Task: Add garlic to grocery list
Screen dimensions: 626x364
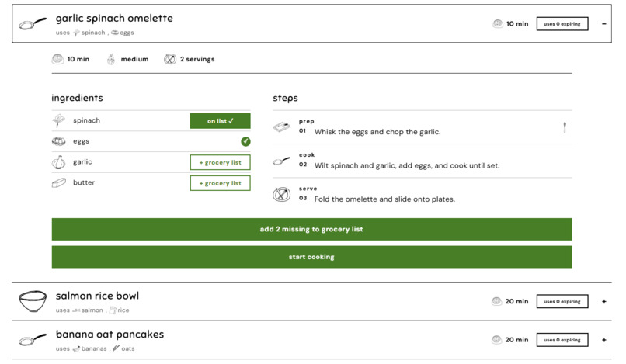Action: click(221, 162)
